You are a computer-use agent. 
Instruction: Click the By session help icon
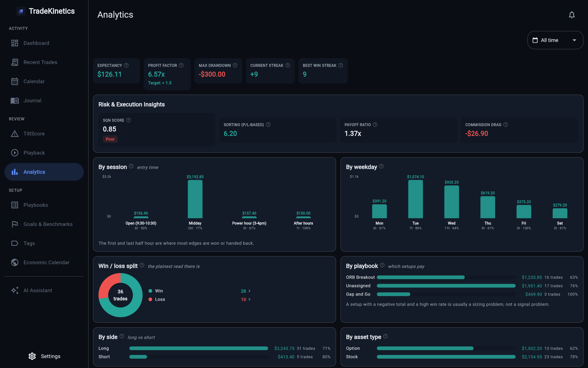point(131,166)
